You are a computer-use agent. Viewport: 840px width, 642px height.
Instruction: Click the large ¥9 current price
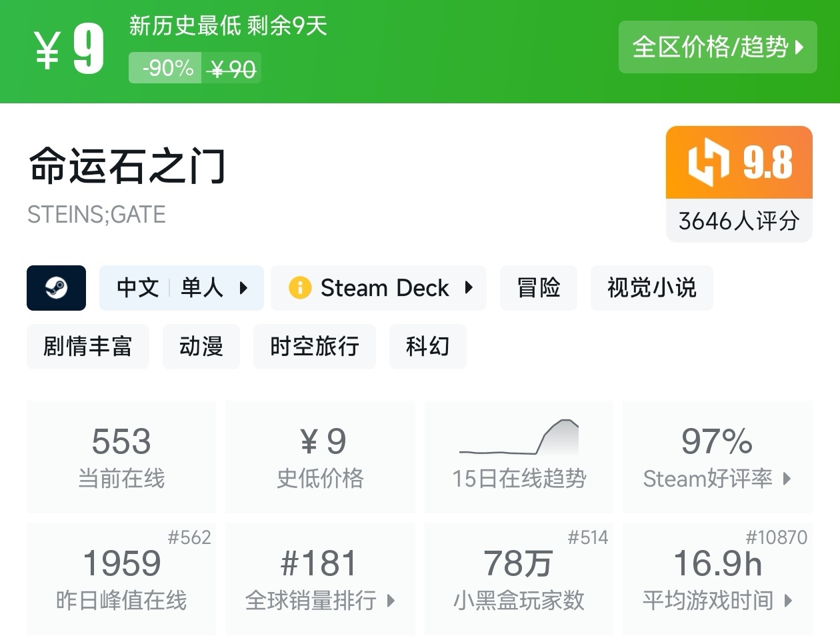click(x=69, y=48)
